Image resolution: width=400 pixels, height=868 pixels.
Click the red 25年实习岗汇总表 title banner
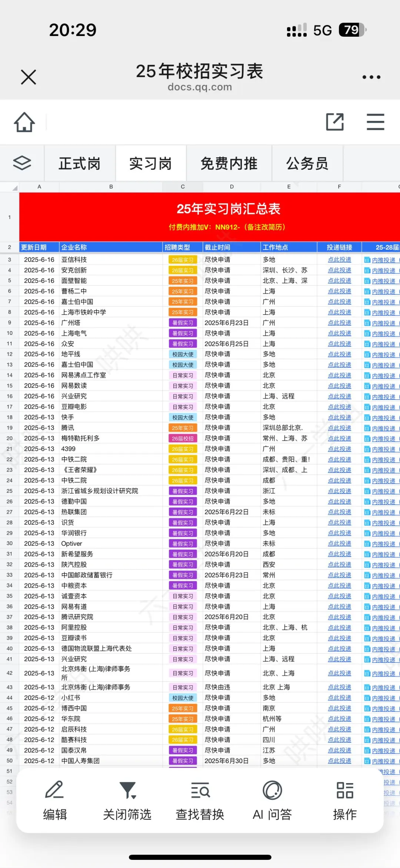[x=210, y=217]
